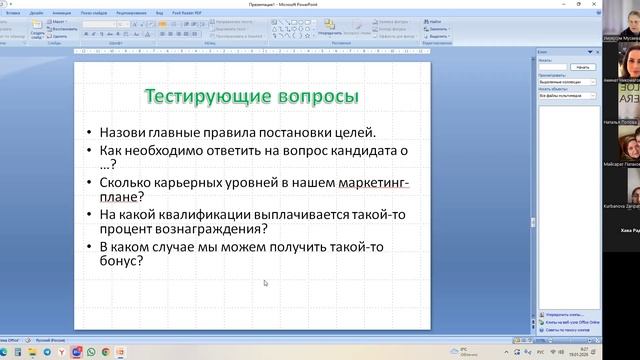Open Заливка фигуры shape fill

pyautogui.click(x=391, y=22)
